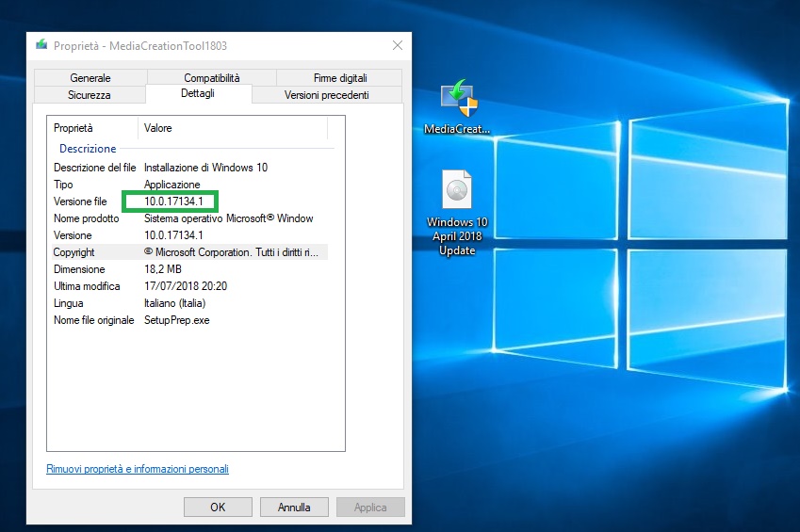Click the file version value 10.0.17134.1

coord(173,202)
